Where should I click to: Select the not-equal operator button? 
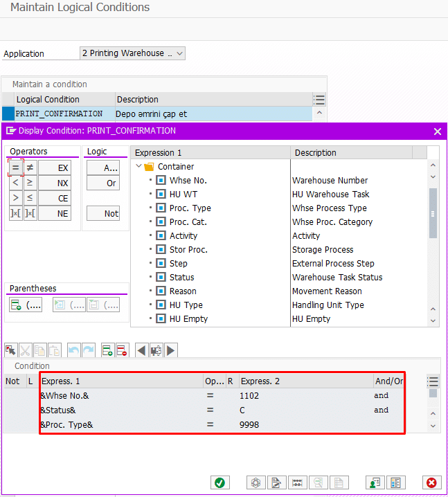[x=30, y=168]
